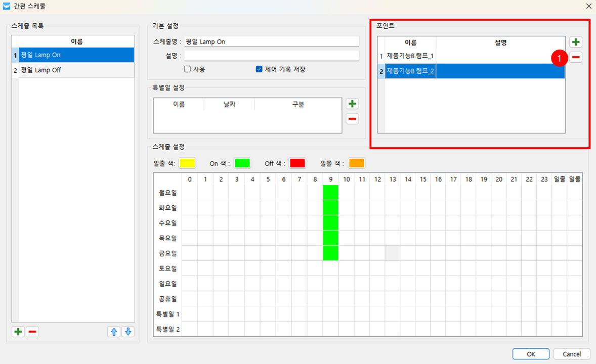Select point 제품기능B.램프_1 in the point list
This screenshot has height=364, width=596.
coord(410,56)
